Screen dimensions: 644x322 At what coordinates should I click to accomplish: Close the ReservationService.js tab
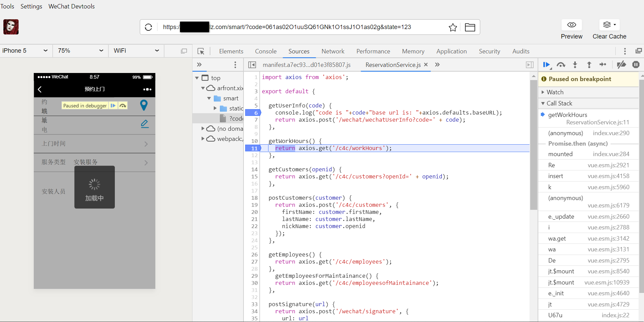(x=426, y=65)
